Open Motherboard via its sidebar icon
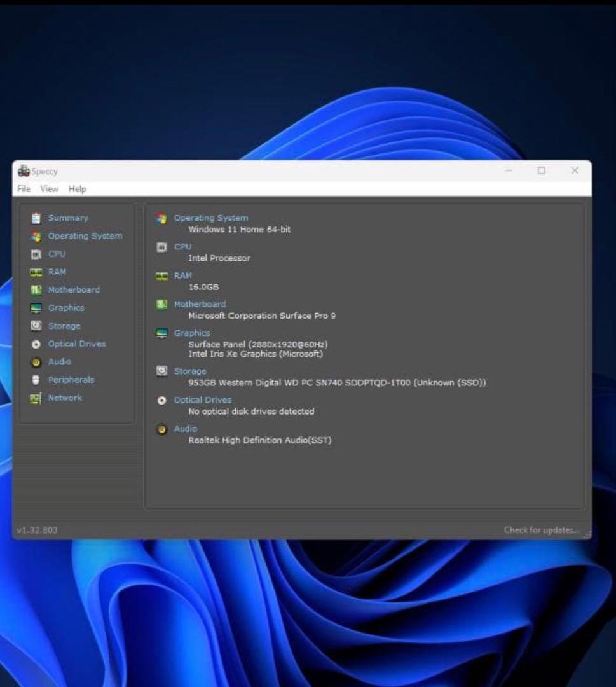The height and width of the screenshot is (687, 616). click(x=36, y=290)
